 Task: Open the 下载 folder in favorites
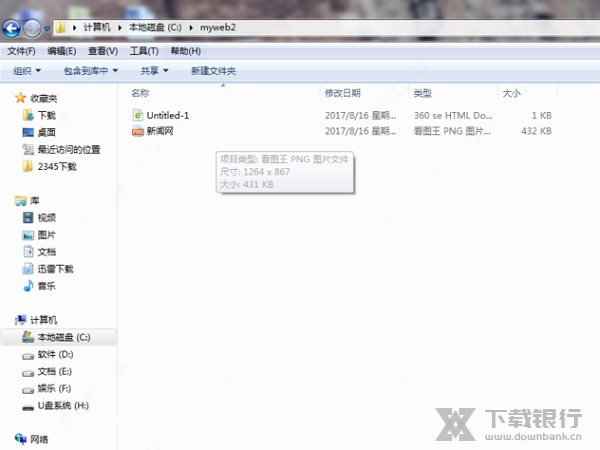point(46,115)
